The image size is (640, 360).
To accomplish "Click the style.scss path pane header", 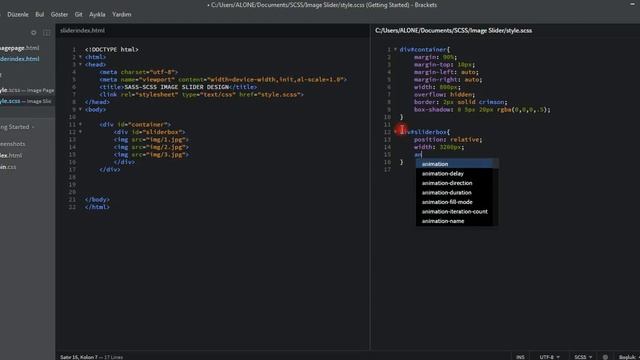I will coord(453,30).
